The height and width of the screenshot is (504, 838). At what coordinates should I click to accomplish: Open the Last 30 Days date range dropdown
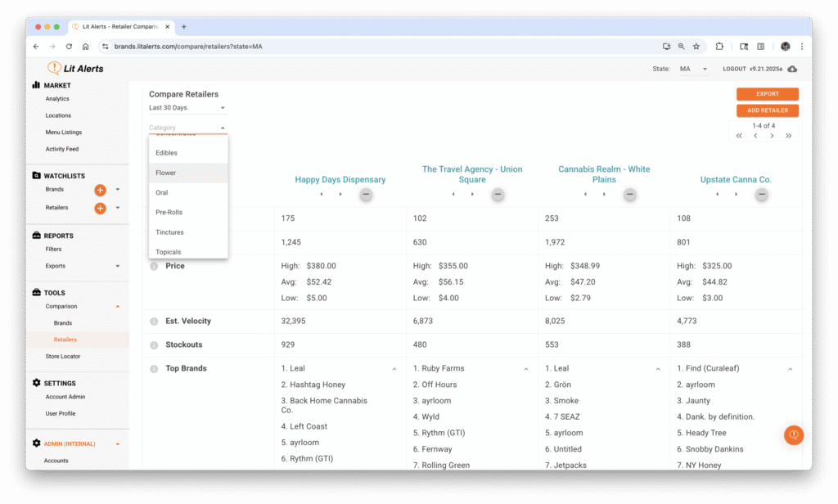(187, 108)
